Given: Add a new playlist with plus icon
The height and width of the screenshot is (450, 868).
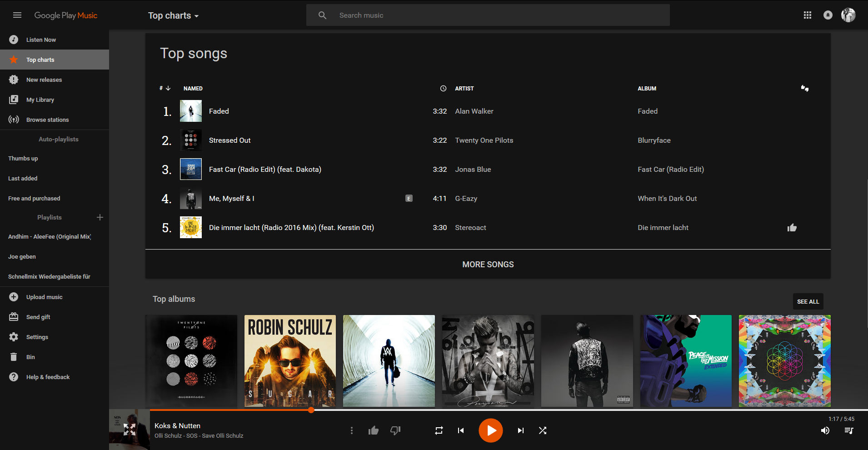Looking at the screenshot, I should click(100, 217).
